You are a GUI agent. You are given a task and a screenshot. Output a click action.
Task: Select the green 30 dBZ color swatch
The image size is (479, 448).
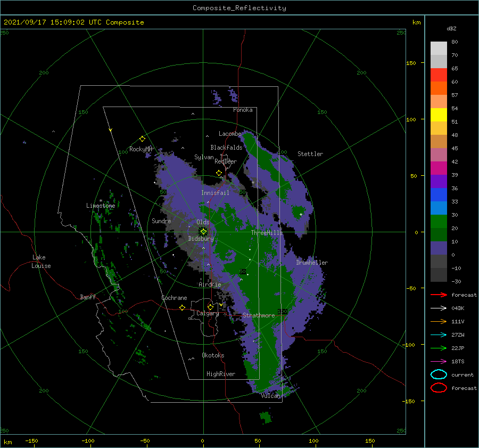point(439,221)
